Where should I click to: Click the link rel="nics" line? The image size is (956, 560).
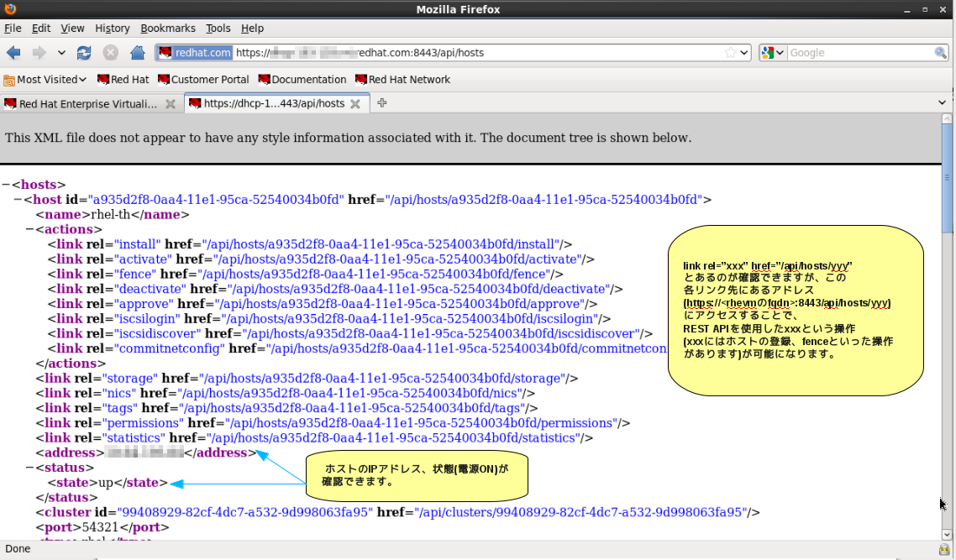pyautogui.click(x=286, y=393)
